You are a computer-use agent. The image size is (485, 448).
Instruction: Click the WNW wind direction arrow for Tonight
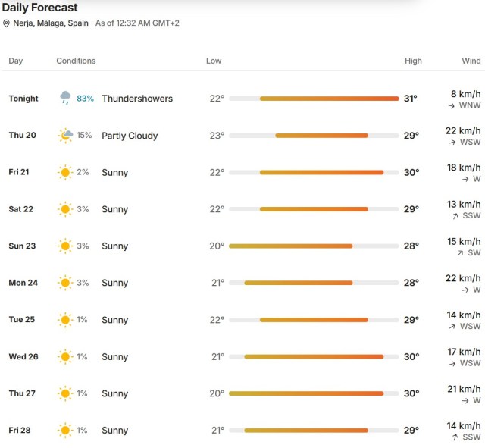(451, 106)
